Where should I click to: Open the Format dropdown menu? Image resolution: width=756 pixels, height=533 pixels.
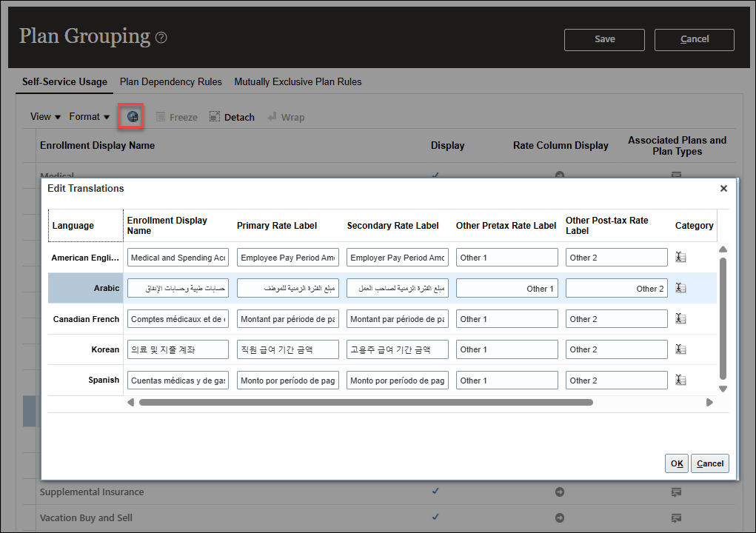click(x=88, y=116)
